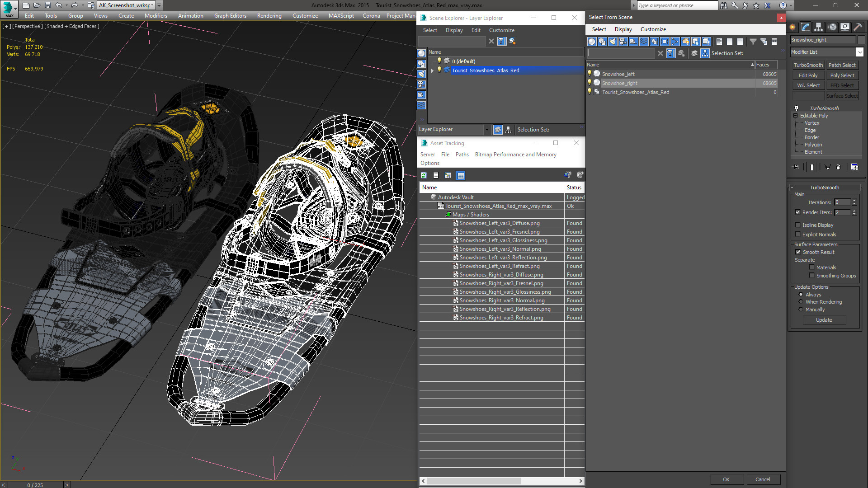
Task: Toggle TurboSmooth modifier lightbulb in stack
Action: pos(797,108)
